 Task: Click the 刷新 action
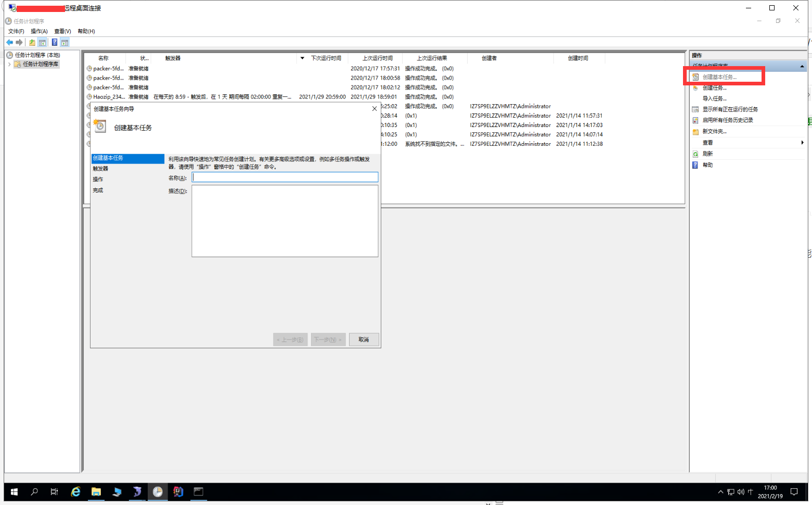[x=707, y=154]
